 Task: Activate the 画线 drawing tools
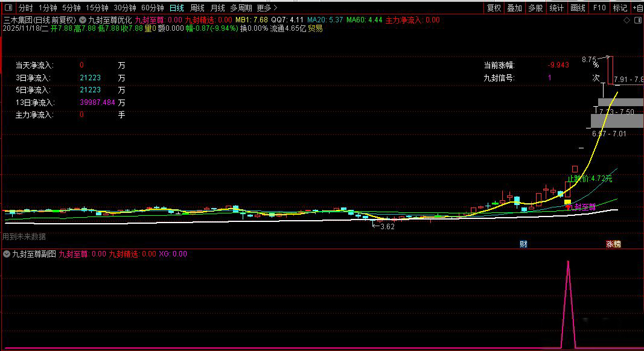[x=578, y=8]
